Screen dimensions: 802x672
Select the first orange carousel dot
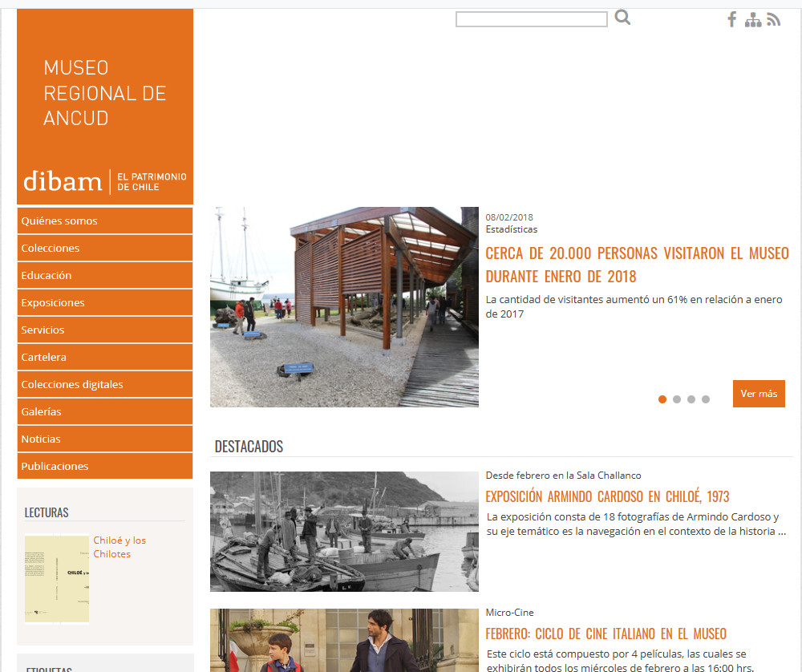(662, 399)
